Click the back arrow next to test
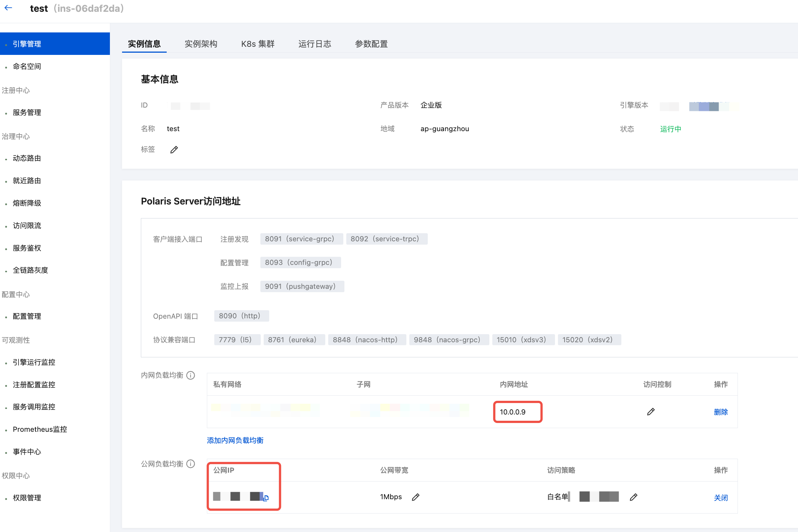798x532 pixels. pyautogui.click(x=8, y=8)
